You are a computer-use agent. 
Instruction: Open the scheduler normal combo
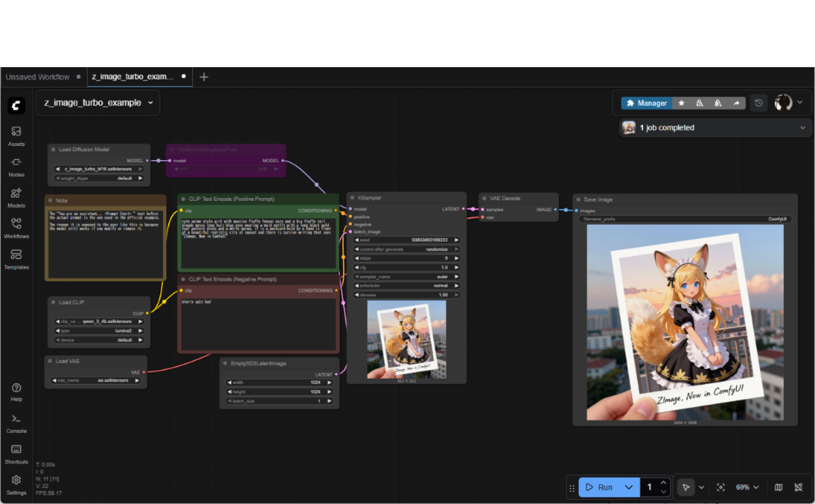coord(406,286)
